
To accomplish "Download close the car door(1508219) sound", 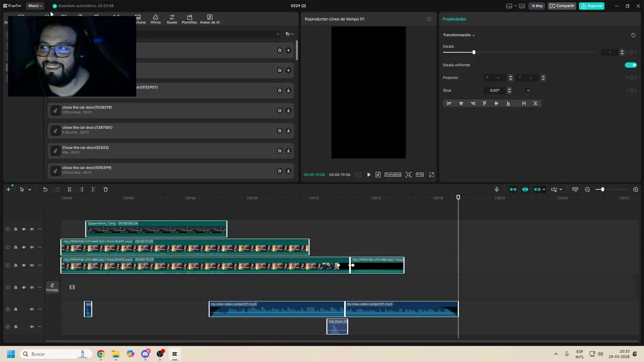I will pos(288,111).
